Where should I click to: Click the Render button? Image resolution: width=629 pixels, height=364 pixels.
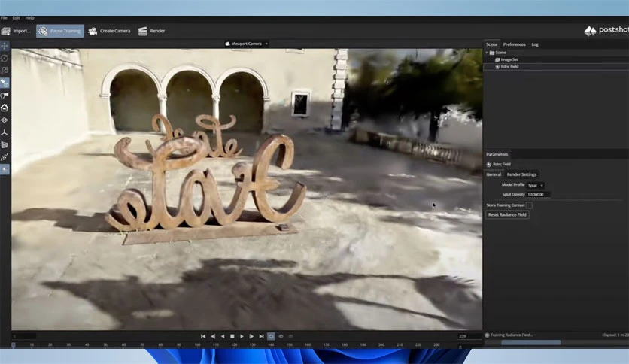point(152,31)
